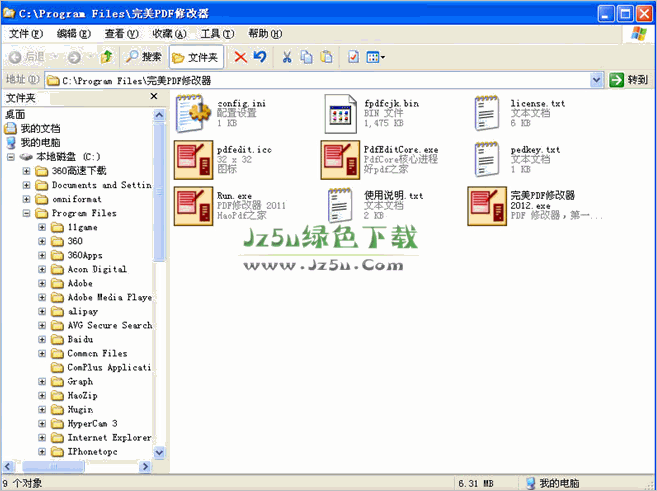
Task: Click the Back (后退) toolbar button
Action: click(26, 57)
